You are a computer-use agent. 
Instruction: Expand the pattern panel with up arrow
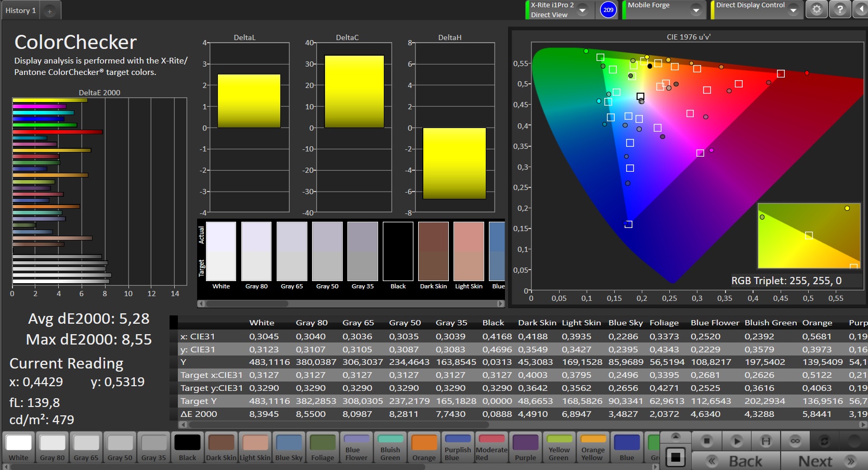[675, 436]
